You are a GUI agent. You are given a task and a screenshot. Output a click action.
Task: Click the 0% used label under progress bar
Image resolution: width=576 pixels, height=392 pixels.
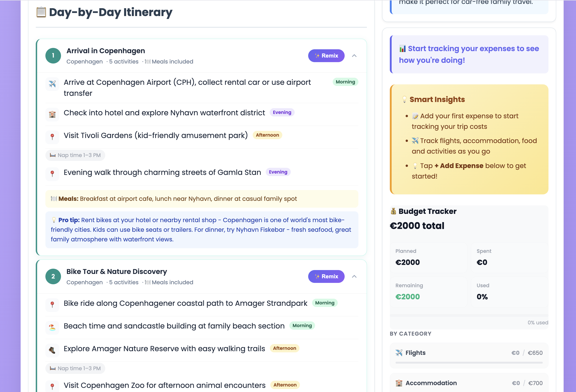(x=538, y=323)
